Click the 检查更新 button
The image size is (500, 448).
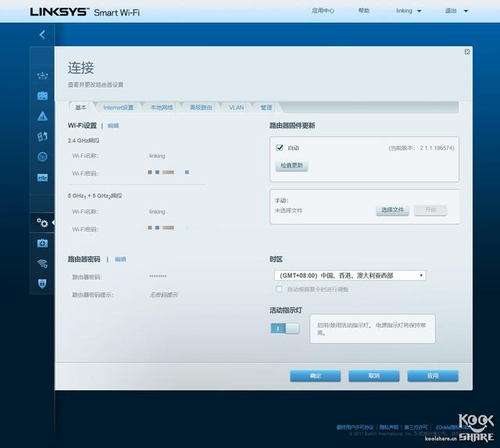[291, 165]
